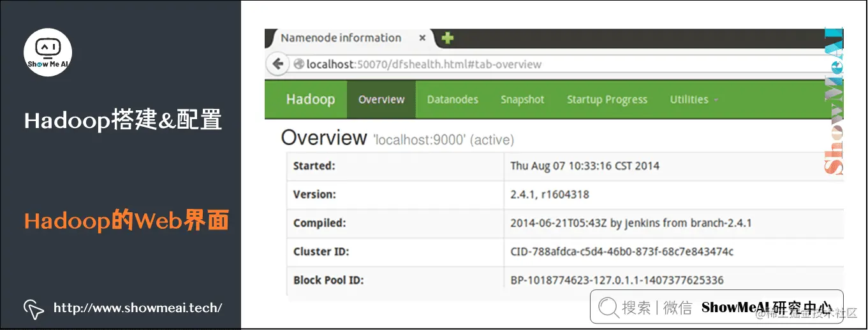Screen dimensions: 868x330
Task: Click the ShowMeAI robot logo
Action: 48,52
